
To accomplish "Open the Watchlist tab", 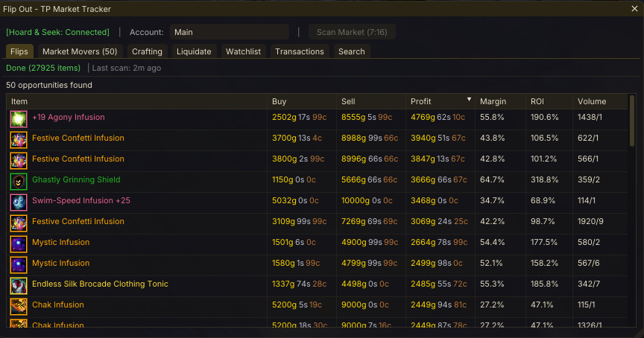I will (x=243, y=51).
